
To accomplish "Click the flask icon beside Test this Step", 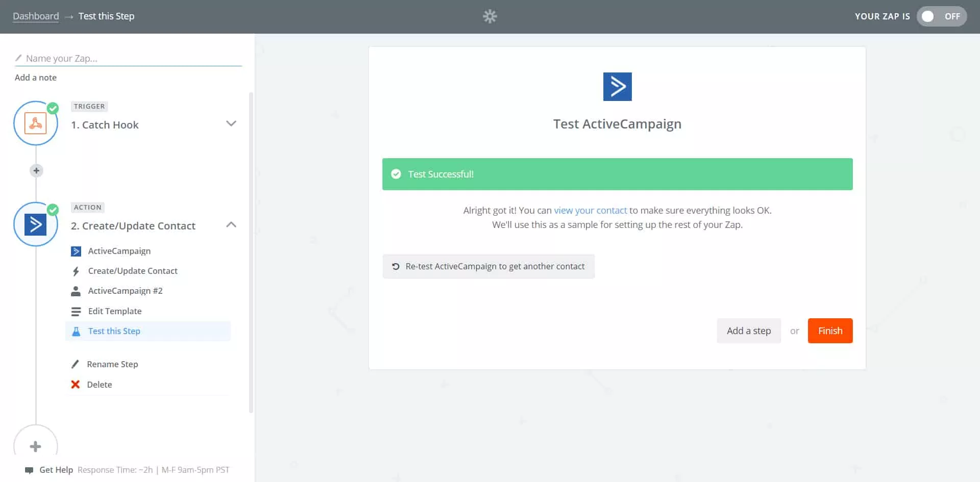I will click(x=76, y=331).
